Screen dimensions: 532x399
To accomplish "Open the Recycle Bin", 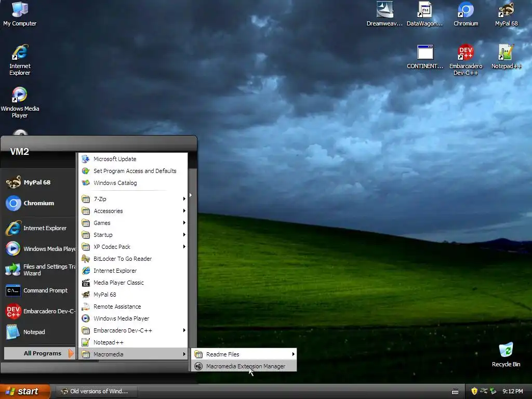I will (506, 355).
